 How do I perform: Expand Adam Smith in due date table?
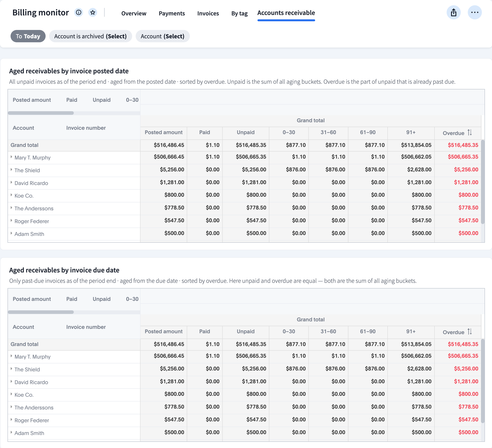click(x=11, y=432)
